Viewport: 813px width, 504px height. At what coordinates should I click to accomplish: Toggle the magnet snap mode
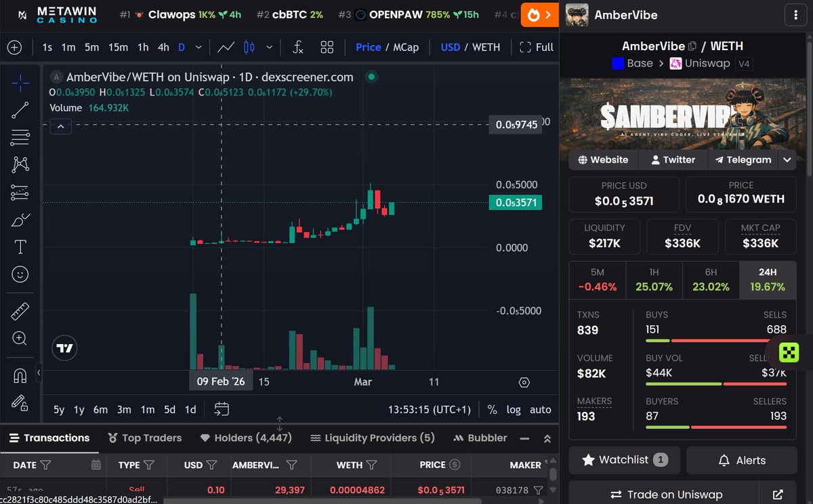coord(20,376)
